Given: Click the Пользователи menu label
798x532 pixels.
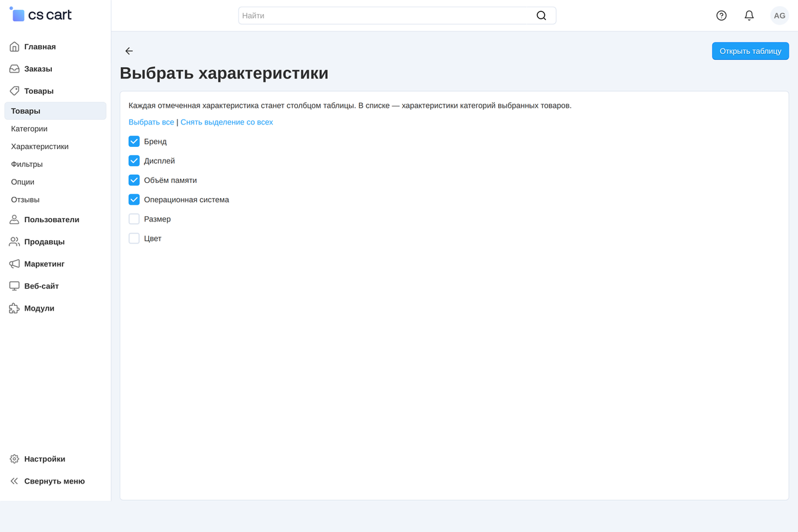Looking at the screenshot, I should coord(52,219).
